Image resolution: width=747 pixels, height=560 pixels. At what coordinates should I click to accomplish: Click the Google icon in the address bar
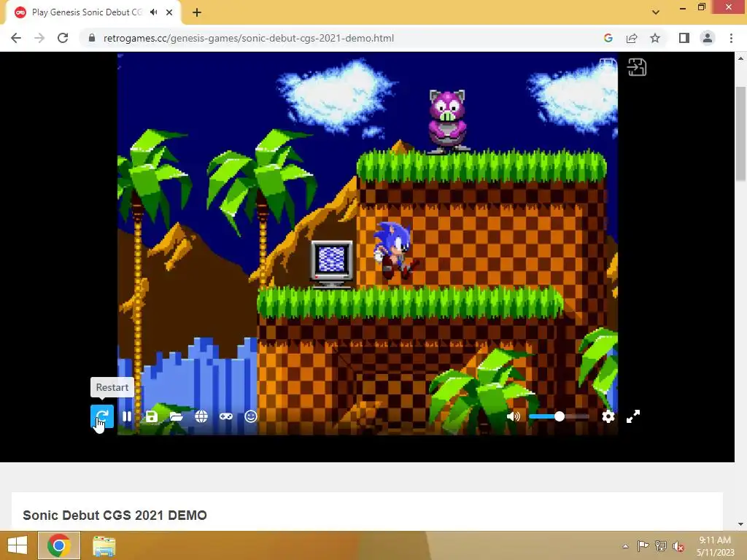pos(608,38)
